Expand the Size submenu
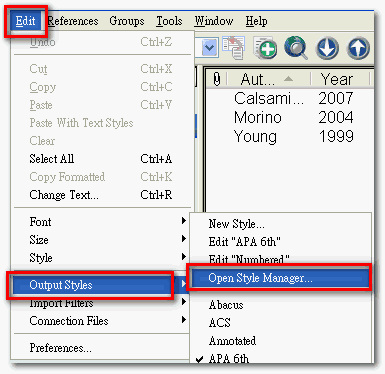This screenshot has width=385, height=374. tap(101, 240)
